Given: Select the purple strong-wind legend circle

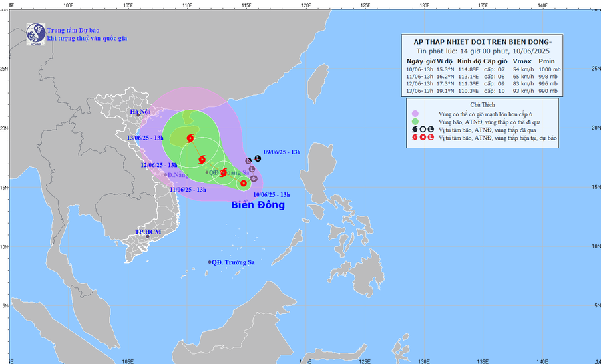Looking at the screenshot, I should (415, 113).
